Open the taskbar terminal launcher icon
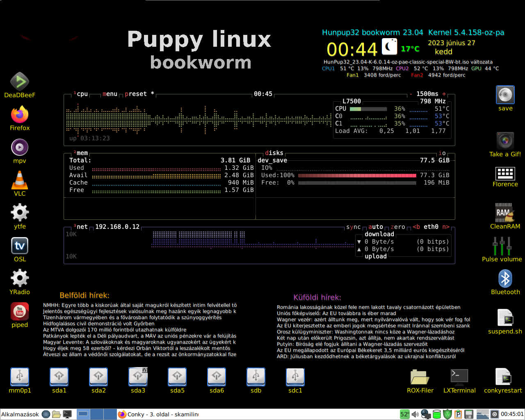This screenshot has height=420, width=525. click(x=67, y=414)
